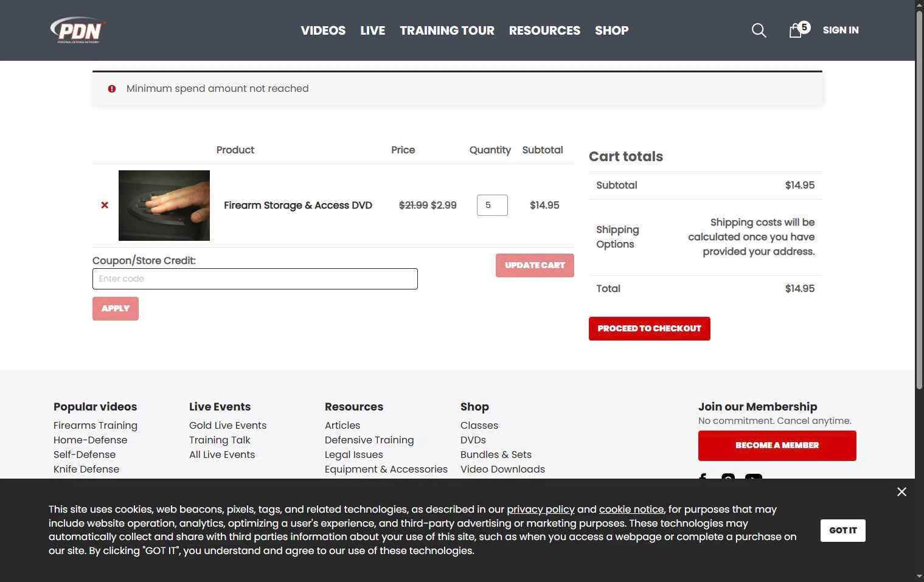The image size is (924, 582).
Task: Click the $14.95 subtotal in the product row
Action: (544, 206)
